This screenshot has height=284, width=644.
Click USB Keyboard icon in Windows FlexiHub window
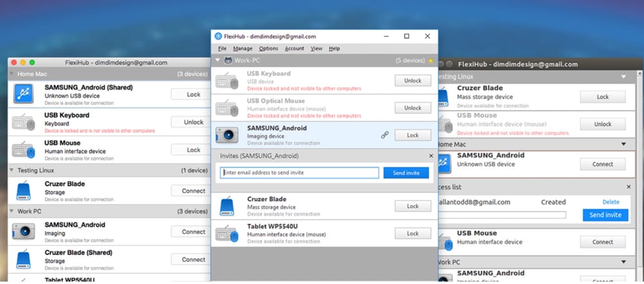point(227,81)
